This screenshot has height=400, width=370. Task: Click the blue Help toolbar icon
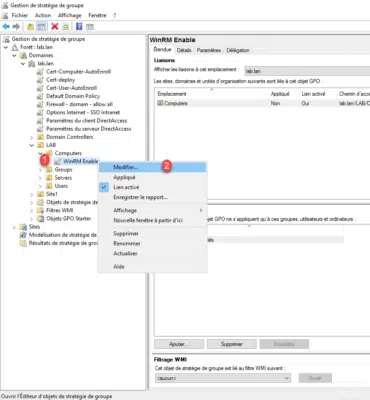[x=79, y=26]
